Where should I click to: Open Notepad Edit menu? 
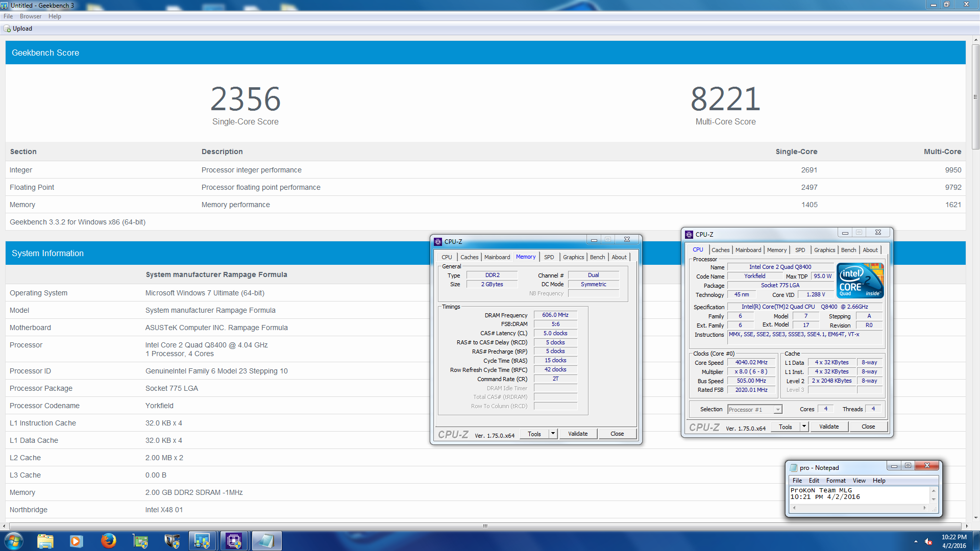[814, 481]
